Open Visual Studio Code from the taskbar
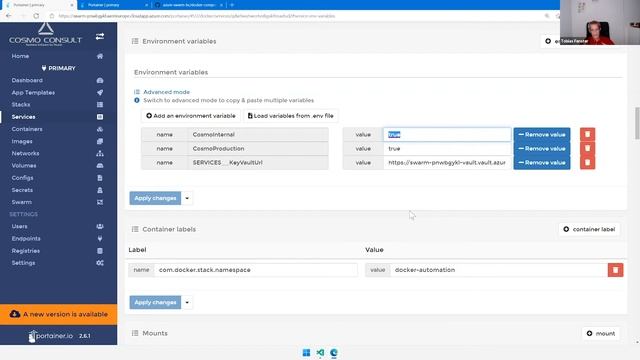This screenshot has height=360, width=640. (320, 353)
